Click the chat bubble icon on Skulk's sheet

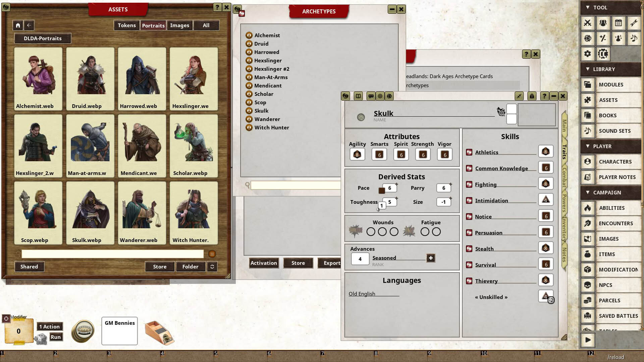[371, 96]
